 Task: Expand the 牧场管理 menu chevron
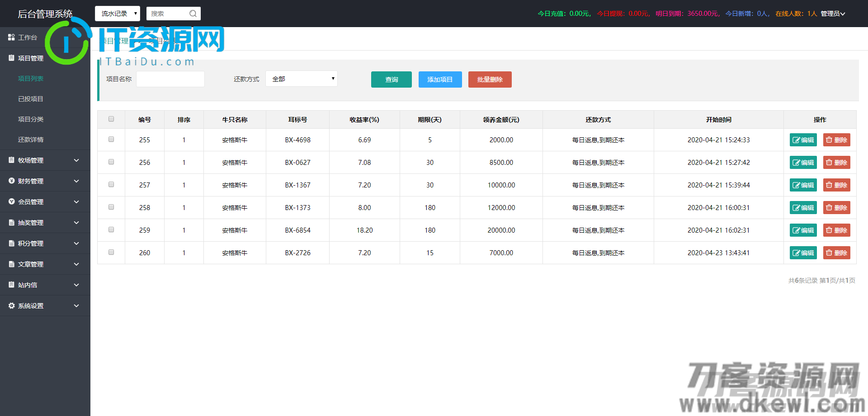pos(76,160)
